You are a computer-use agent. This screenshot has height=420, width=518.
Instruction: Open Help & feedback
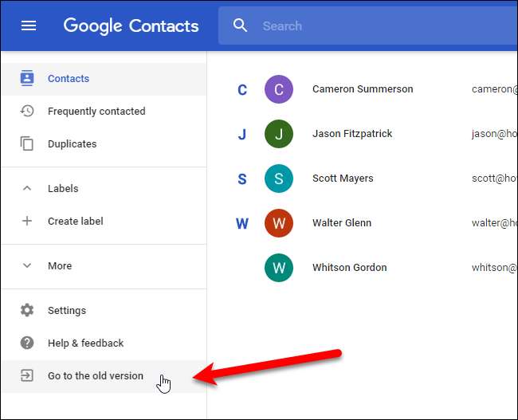click(x=104, y=343)
